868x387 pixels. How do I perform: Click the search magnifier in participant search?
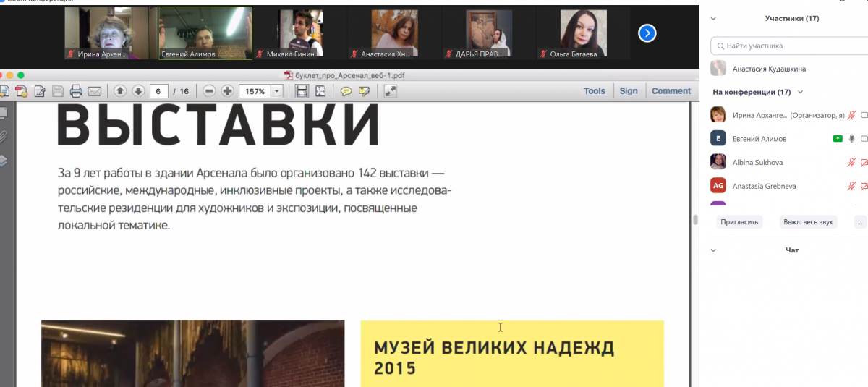[x=720, y=46]
